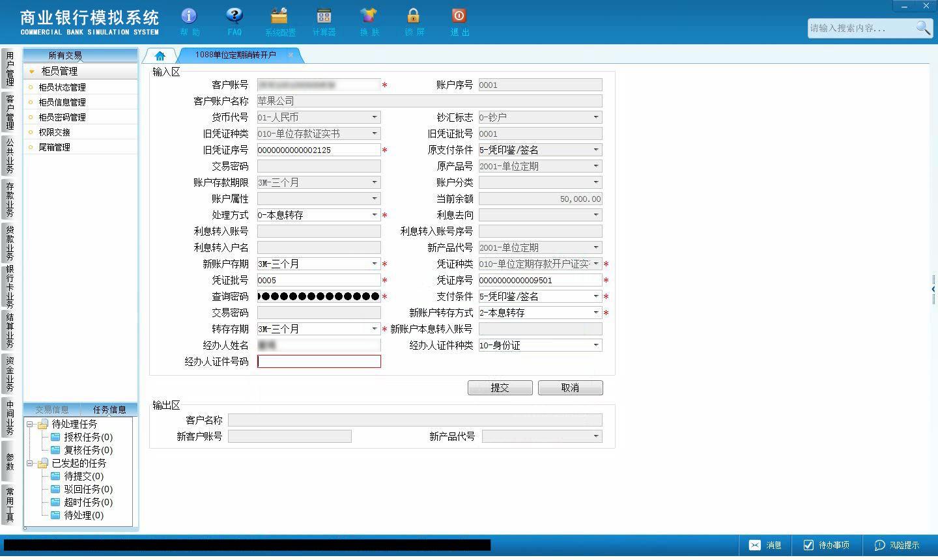Open the 中间业务 side tab
Screen dimensions: 938x560
[x=10, y=417]
